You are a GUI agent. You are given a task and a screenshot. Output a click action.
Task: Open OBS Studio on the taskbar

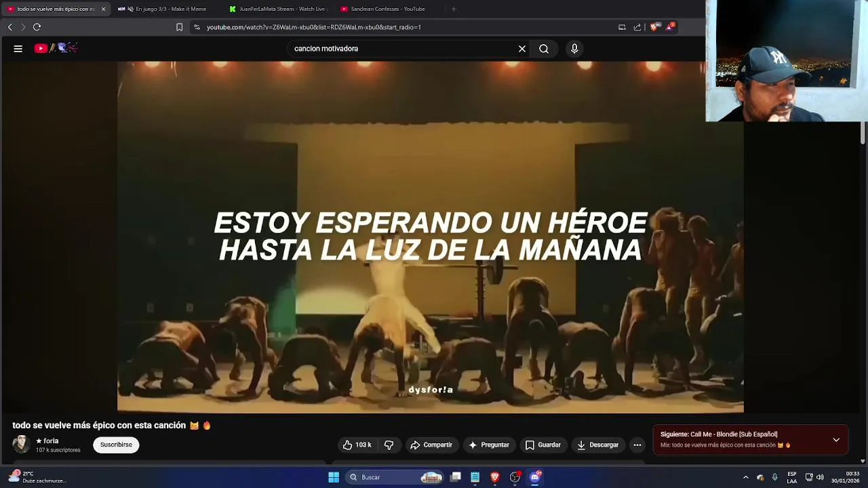(515, 477)
